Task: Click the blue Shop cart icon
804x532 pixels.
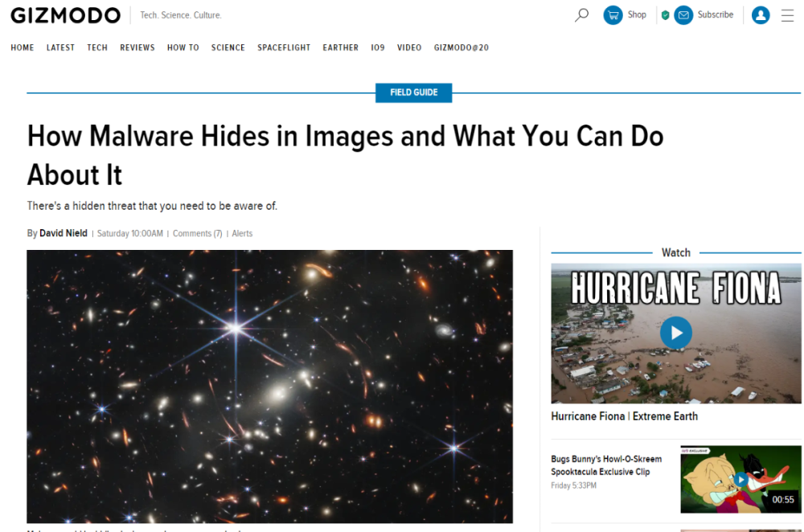Action: tap(612, 14)
